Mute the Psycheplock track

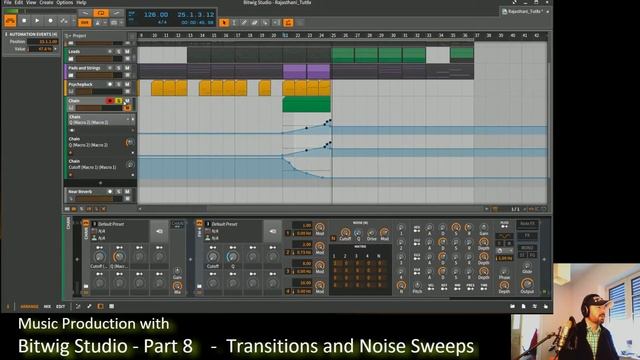127,84
